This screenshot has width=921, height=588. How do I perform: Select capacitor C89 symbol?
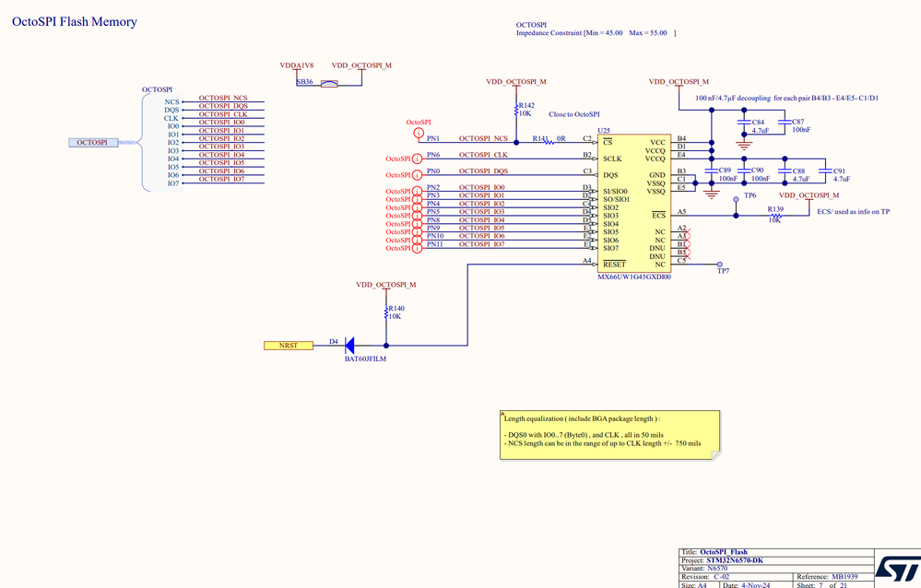point(712,171)
